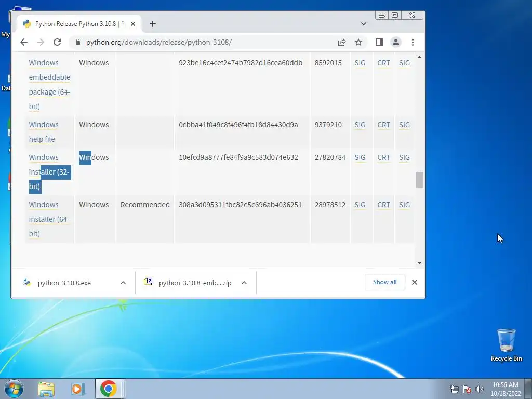The height and width of the screenshot is (399, 532).
Task: Show all downloads
Action: click(x=385, y=282)
